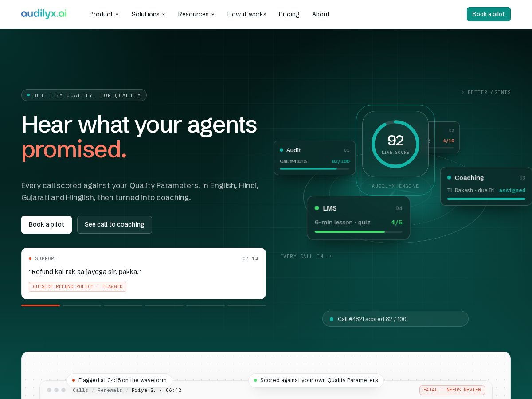The height and width of the screenshot is (399, 532).
Task: Select the last carousel progress segment
Action: (x=246, y=305)
